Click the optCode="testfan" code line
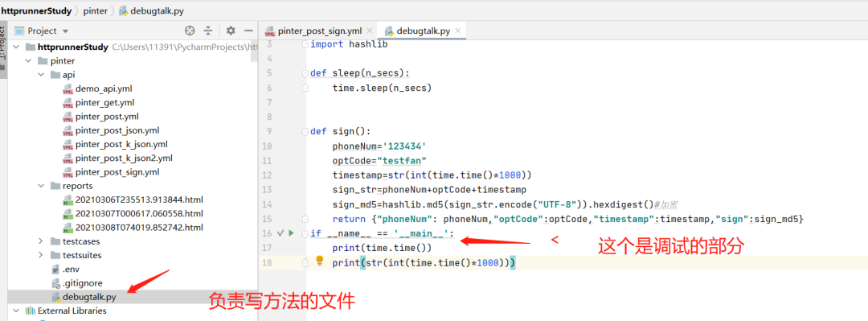868x321 pixels. click(x=379, y=160)
